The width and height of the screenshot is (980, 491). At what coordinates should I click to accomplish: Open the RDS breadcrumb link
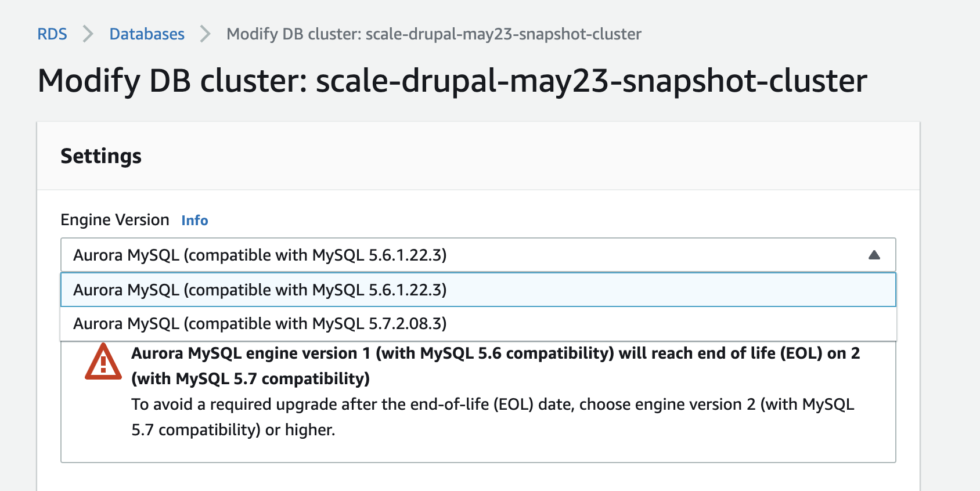point(52,34)
